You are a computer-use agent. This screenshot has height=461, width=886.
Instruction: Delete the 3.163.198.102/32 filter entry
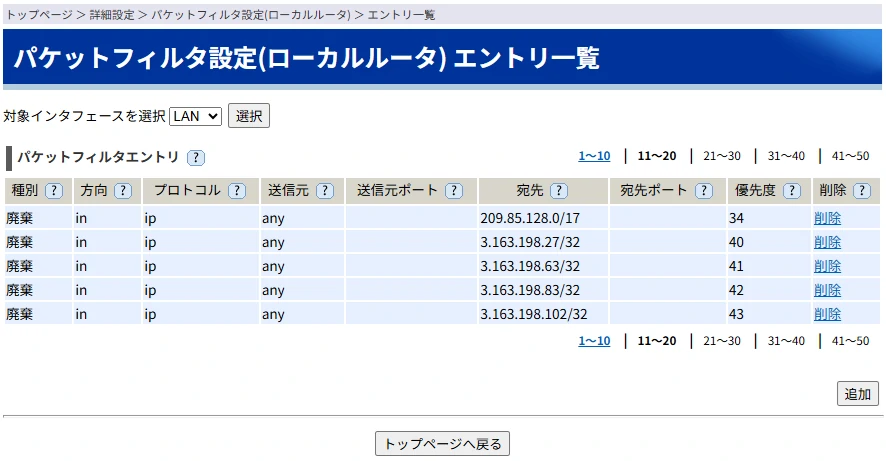(x=827, y=314)
